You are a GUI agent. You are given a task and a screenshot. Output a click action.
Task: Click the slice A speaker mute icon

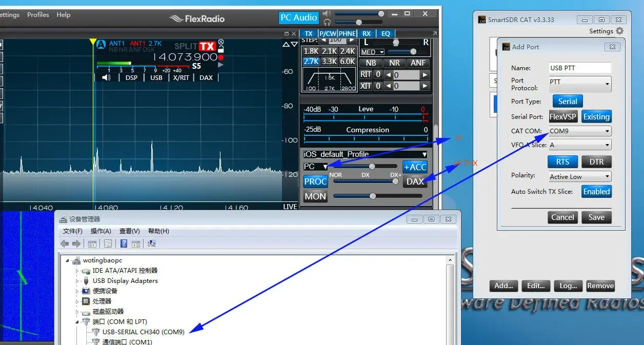[x=106, y=77]
